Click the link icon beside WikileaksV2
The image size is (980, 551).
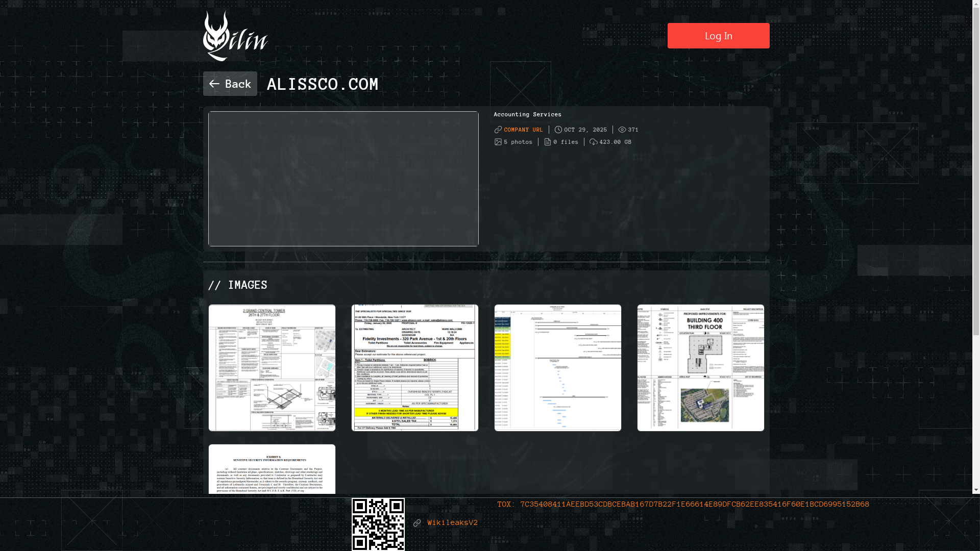click(x=417, y=523)
